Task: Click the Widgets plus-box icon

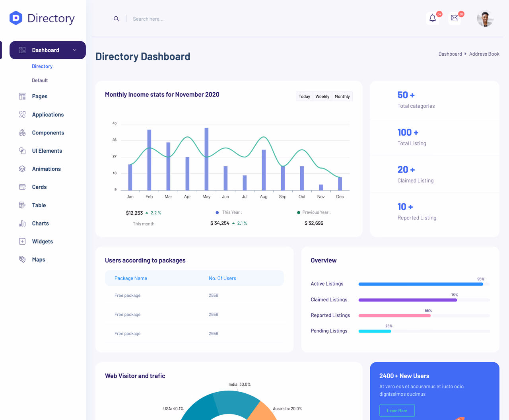Action: (22, 241)
